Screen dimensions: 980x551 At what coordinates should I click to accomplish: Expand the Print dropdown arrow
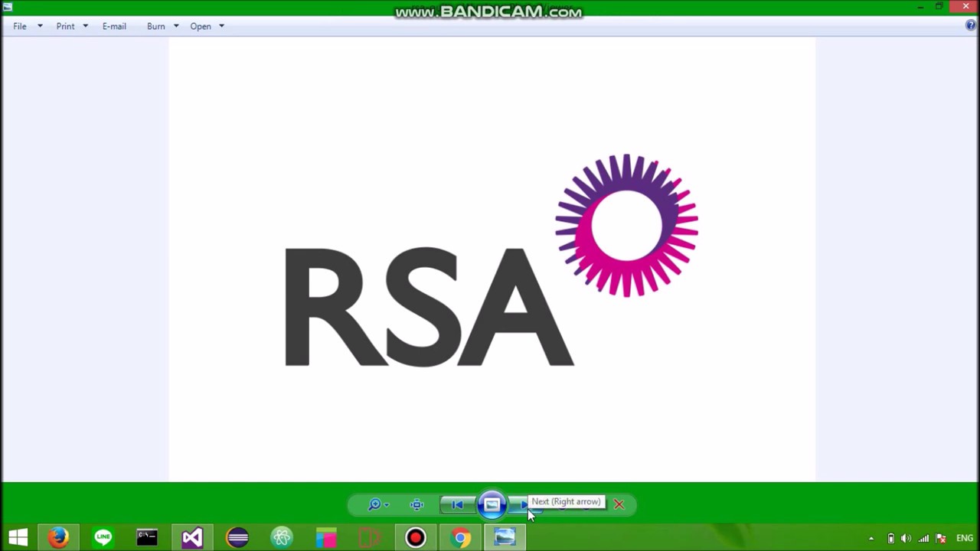click(x=85, y=26)
